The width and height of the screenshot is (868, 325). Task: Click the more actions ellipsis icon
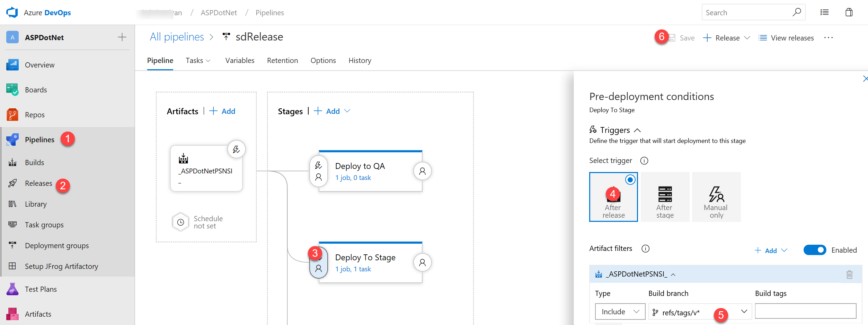[x=828, y=38]
